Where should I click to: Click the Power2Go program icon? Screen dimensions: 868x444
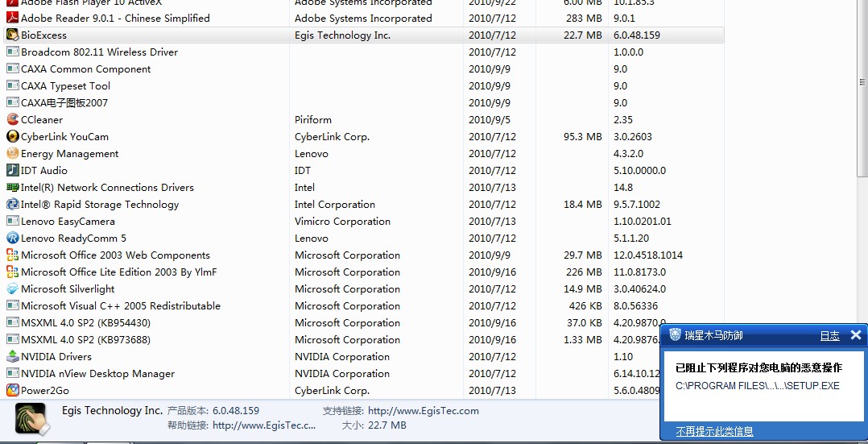(x=13, y=390)
